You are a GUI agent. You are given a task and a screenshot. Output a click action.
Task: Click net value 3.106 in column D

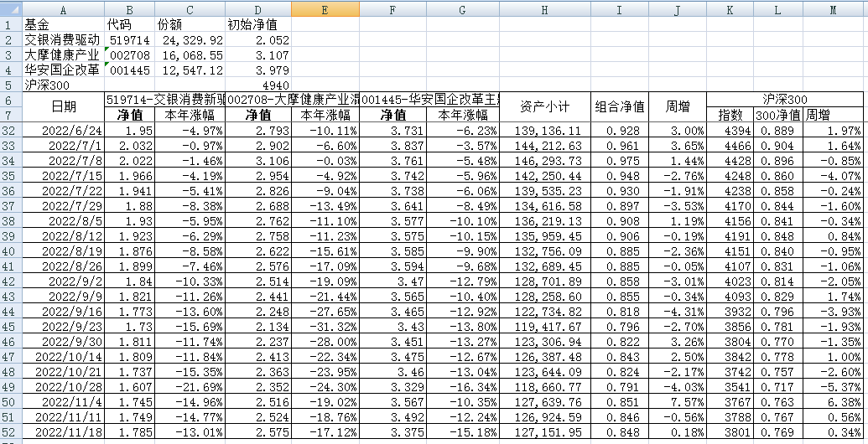click(x=258, y=161)
